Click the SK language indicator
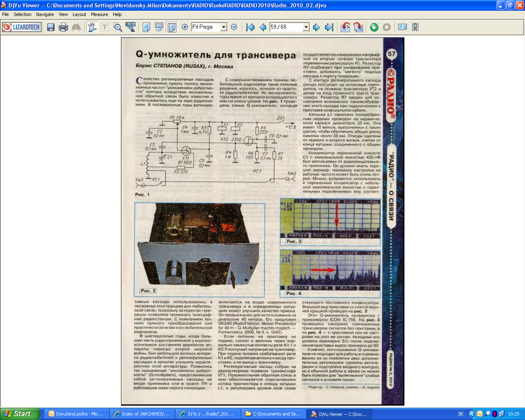 click(x=461, y=414)
